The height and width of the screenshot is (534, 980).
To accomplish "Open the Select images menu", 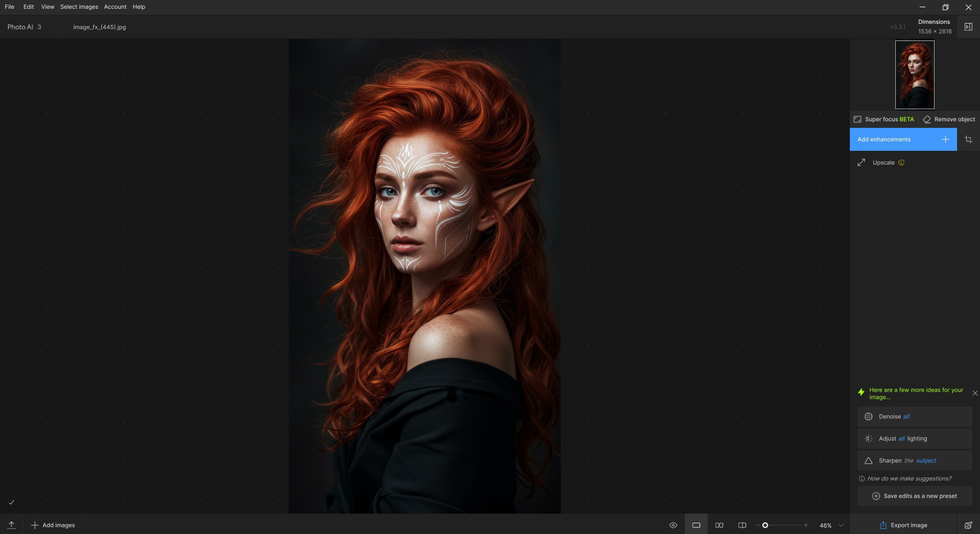I will tap(79, 7).
